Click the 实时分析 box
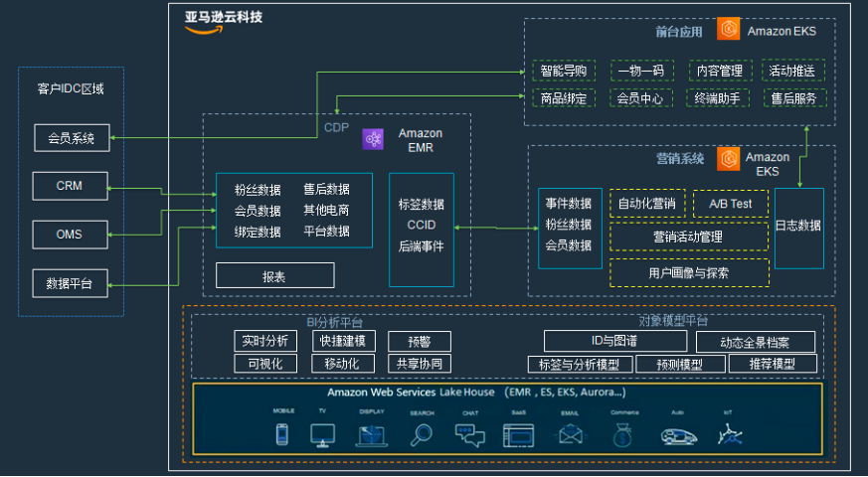The image size is (868, 477). (265, 341)
